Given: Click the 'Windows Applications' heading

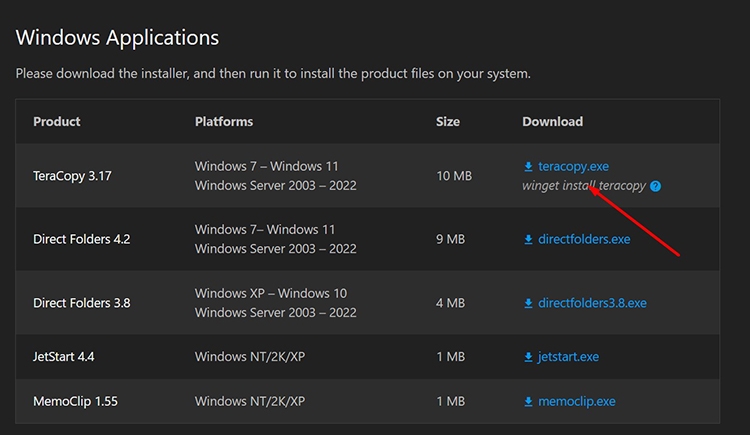Looking at the screenshot, I should [x=117, y=37].
